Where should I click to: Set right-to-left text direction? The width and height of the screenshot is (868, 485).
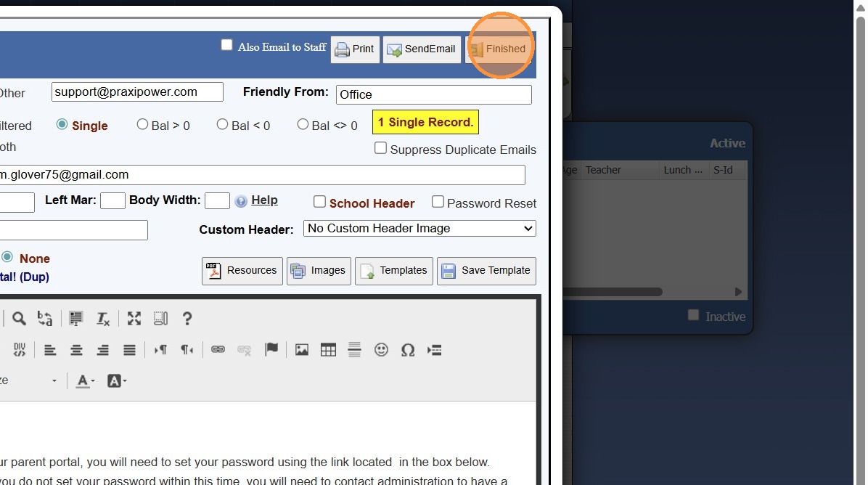tap(187, 350)
